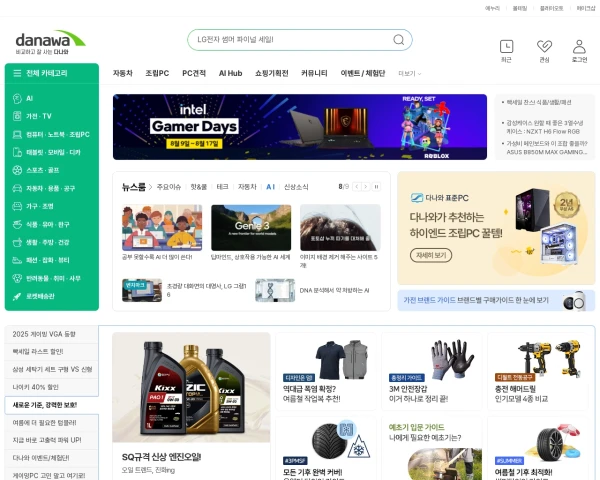Click the soccer ball icon for 스포츠·골프

(17, 170)
